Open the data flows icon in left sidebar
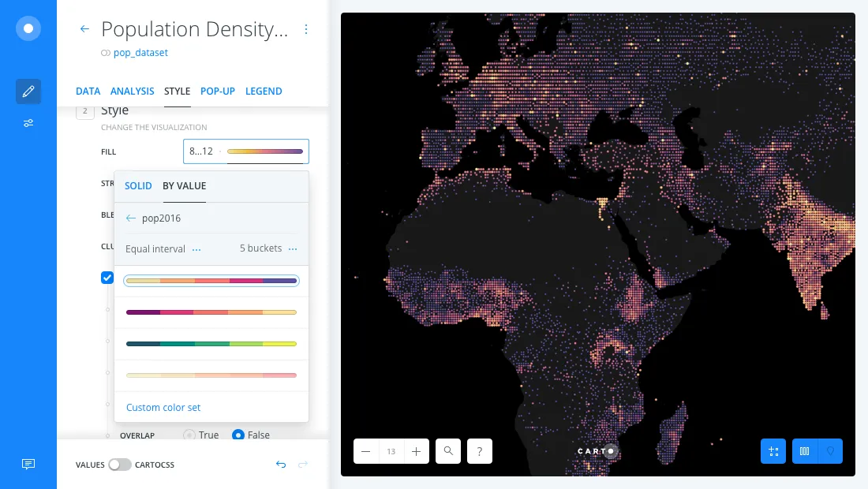The height and width of the screenshot is (489, 868). point(28,123)
